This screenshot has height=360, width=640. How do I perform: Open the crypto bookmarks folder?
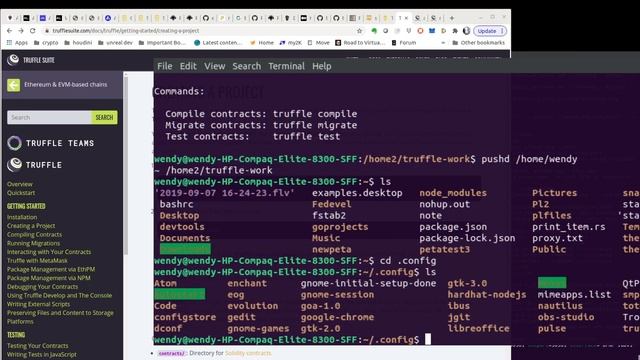(46, 42)
